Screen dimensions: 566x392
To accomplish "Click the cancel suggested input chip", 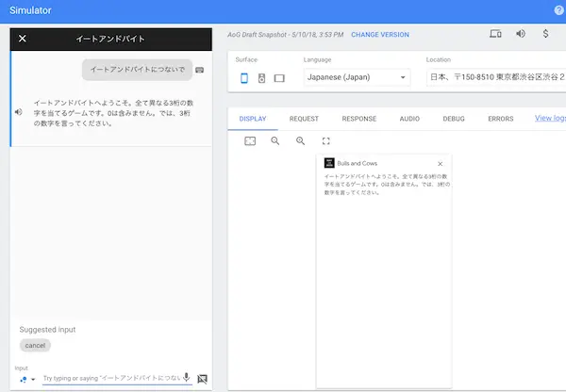I will (x=35, y=346).
